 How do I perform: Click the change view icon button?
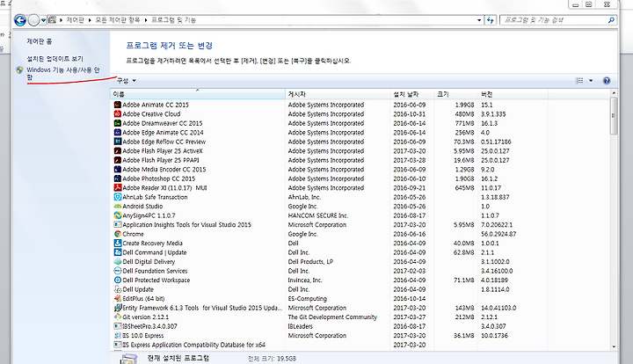[x=579, y=81]
